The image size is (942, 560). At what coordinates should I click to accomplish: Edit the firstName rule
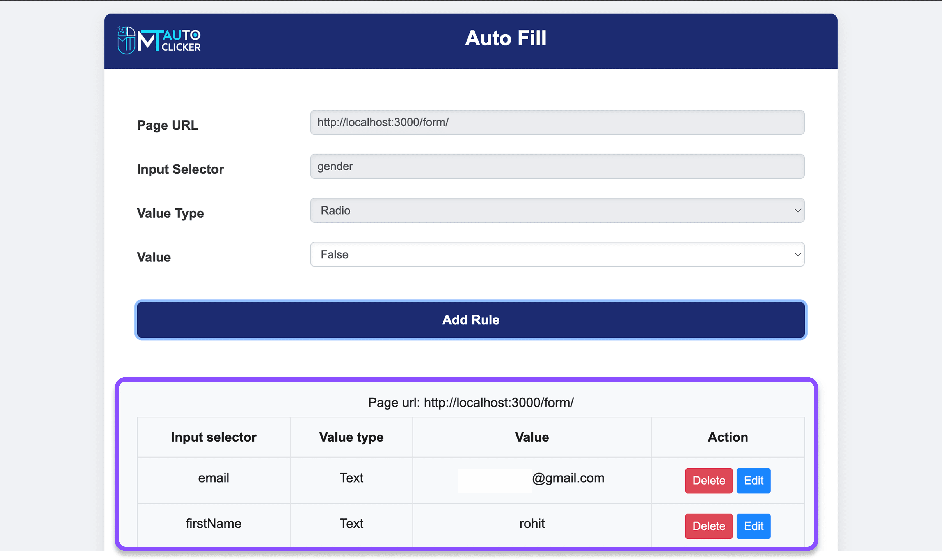coord(753,526)
